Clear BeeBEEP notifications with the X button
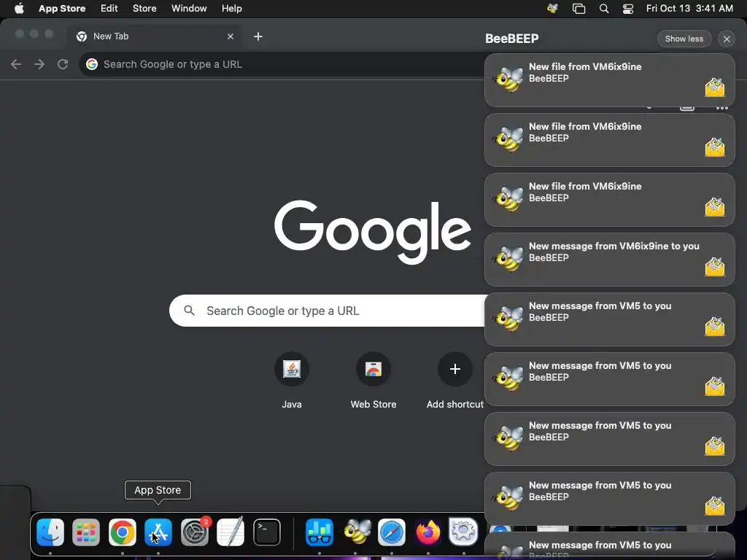Screen dimensions: 747x560 pos(727,39)
